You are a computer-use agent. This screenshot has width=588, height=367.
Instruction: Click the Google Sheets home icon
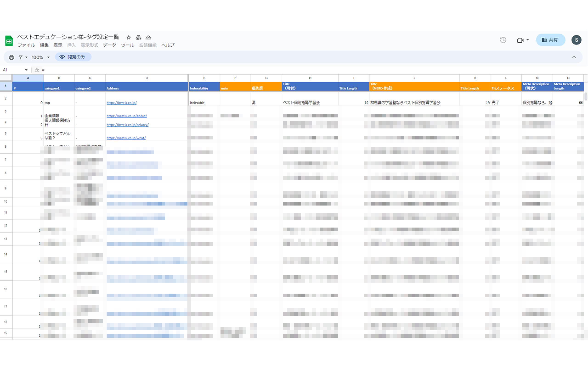(9, 41)
